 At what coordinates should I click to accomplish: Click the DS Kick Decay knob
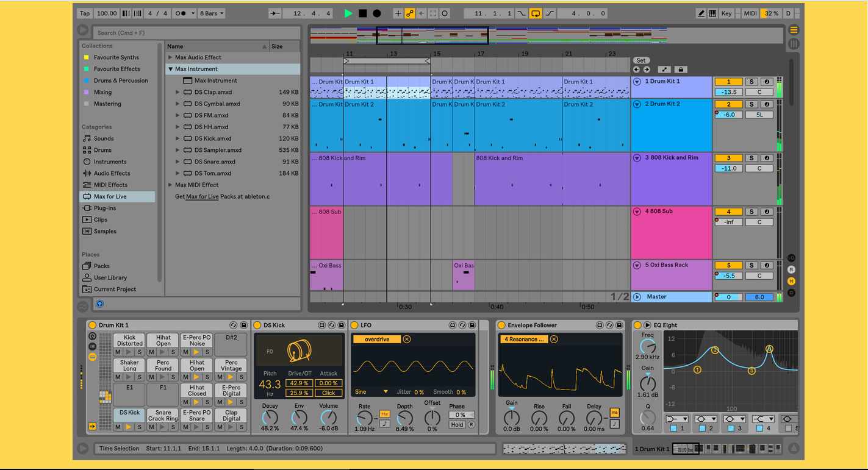click(x=270, y=418)
